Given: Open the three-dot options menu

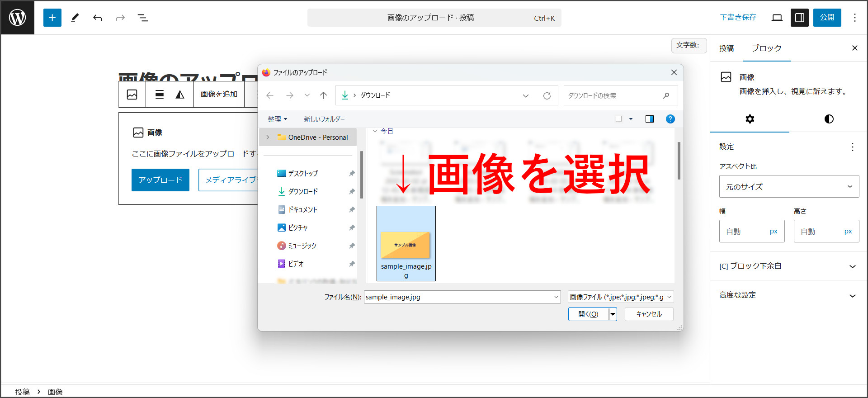Looking at the screenshot, I should [854, 18].
